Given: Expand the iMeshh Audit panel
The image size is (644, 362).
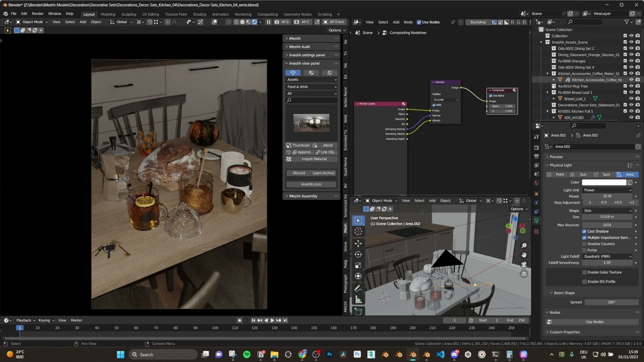Looking at the screenshot, I should click(312, 47).
